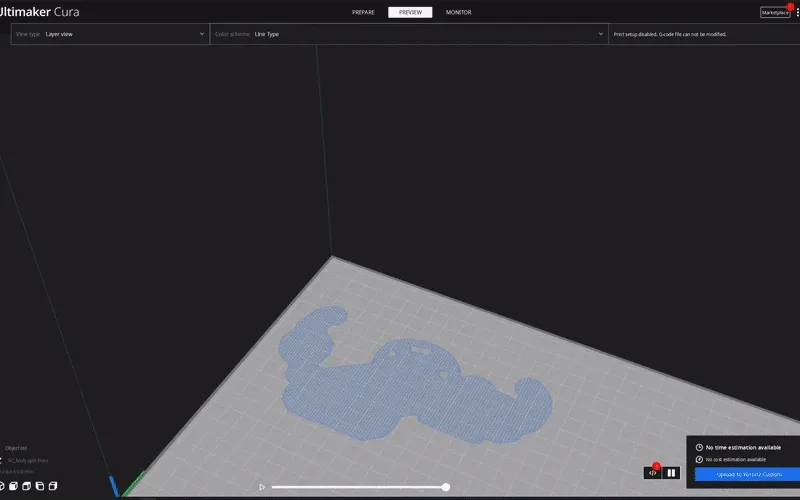Click the Color scheme dropdown arrow

[601, 34]
